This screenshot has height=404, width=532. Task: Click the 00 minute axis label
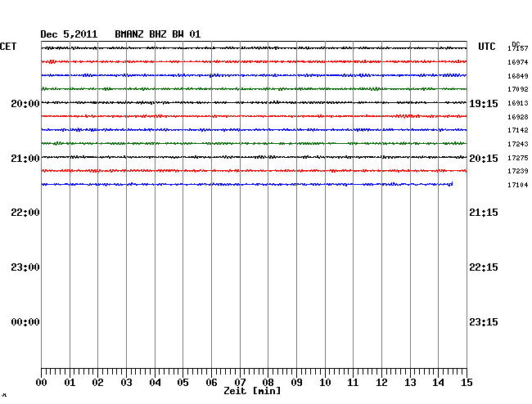coord(42,383)
